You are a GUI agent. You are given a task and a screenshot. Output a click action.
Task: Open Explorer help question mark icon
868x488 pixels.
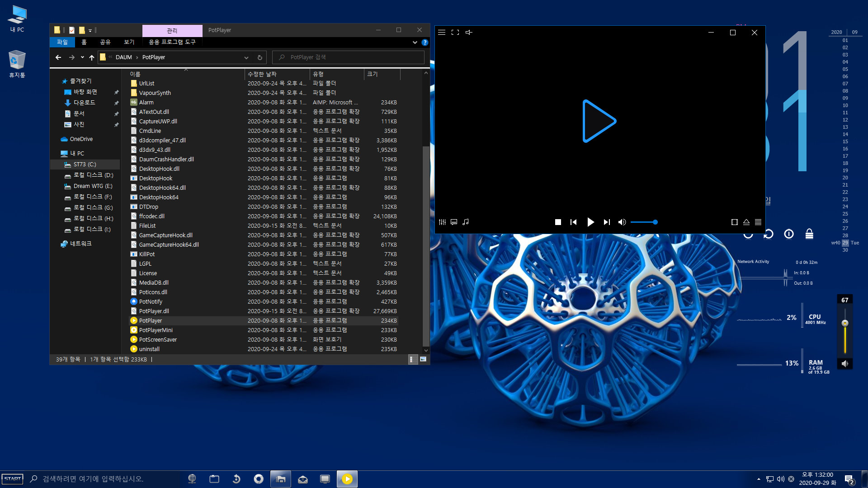pos(425,42)
